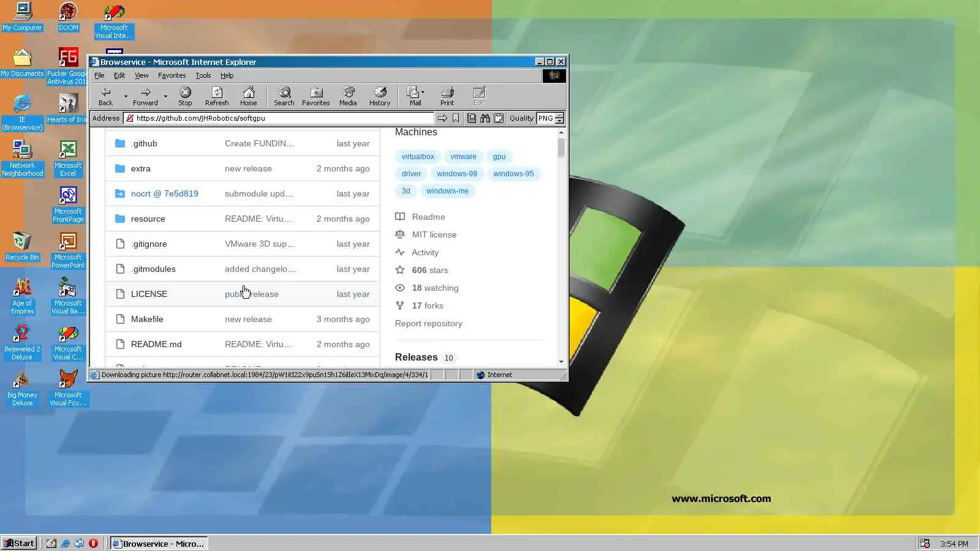Screen dimensions: 980x551
Task: Click the clipboard icon left of Quality
Action: [x=499, y=118]
